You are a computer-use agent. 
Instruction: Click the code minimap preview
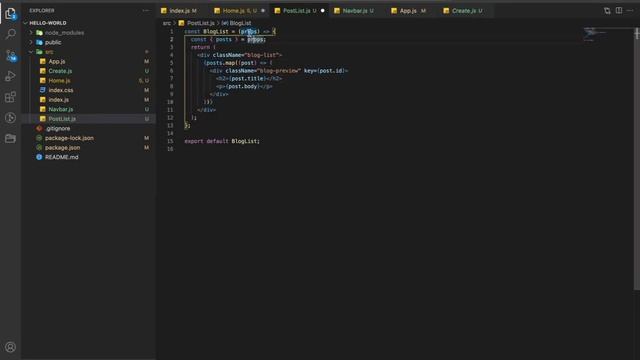coord(595,35)
